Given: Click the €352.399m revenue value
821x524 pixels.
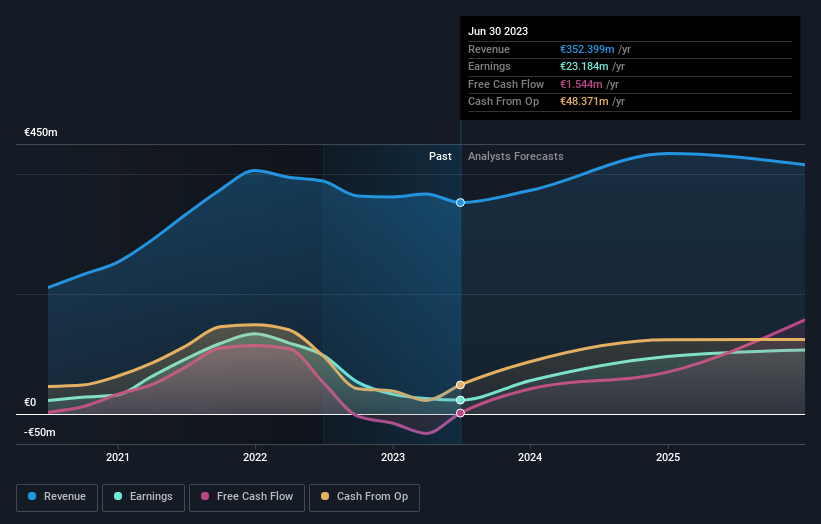Looking at the screenshot, I should click(x=587, y=49).
